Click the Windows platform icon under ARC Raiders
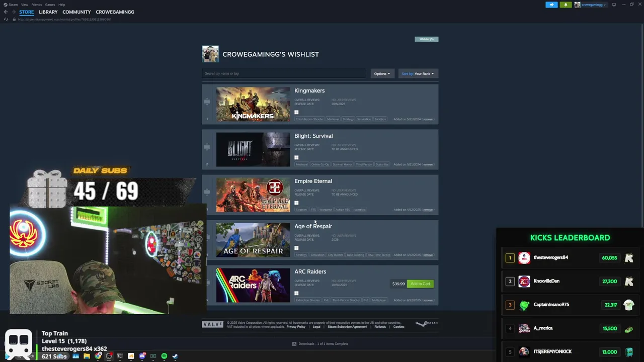Viewport: 644px width, 362px height. click(x=296, y=293)
